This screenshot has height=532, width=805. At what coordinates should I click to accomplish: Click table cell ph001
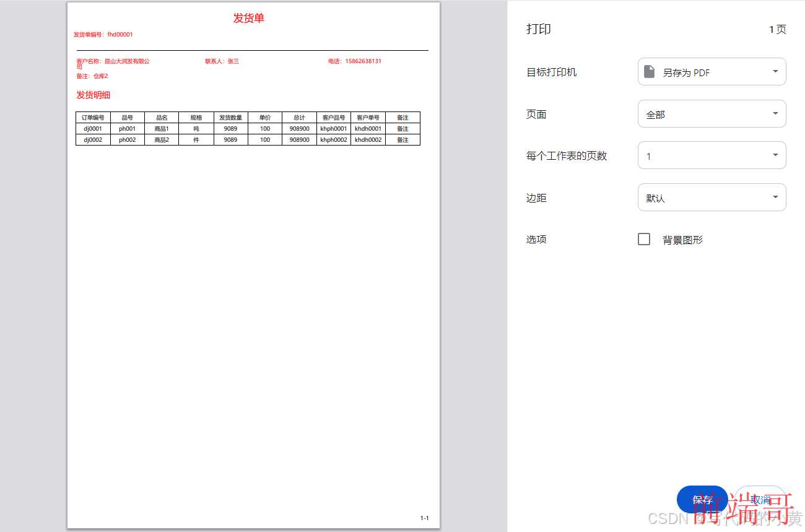click(128, 129)
